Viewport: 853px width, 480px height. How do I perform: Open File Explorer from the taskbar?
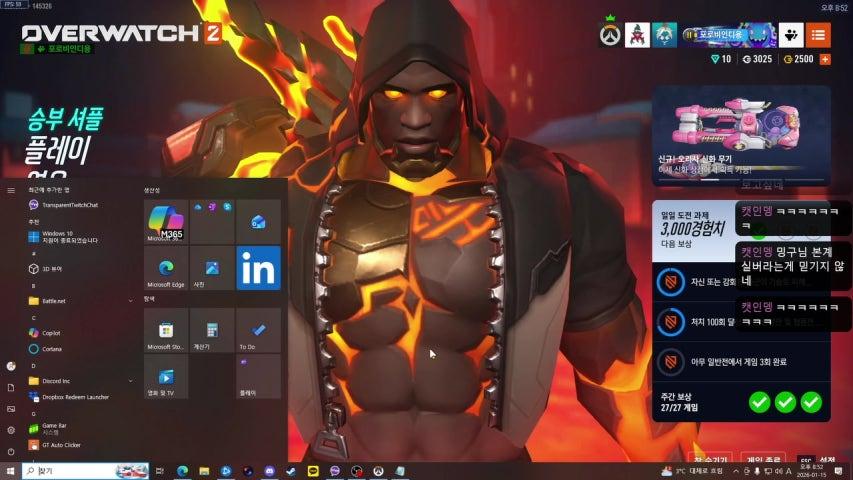click(x=204, y=471)
